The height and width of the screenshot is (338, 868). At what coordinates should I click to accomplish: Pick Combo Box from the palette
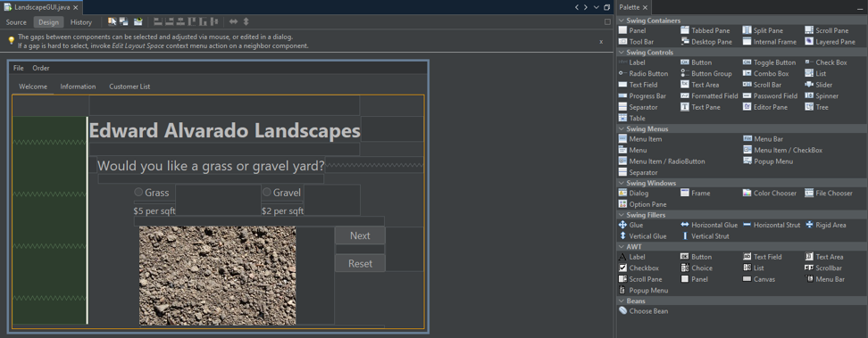pyautogui.click(x=765, y=73)
